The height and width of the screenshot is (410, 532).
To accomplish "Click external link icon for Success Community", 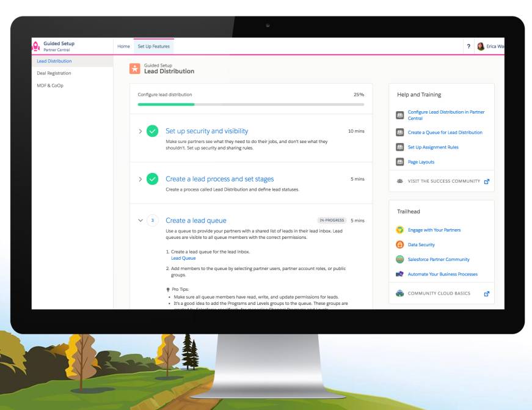I will point(487,181).
